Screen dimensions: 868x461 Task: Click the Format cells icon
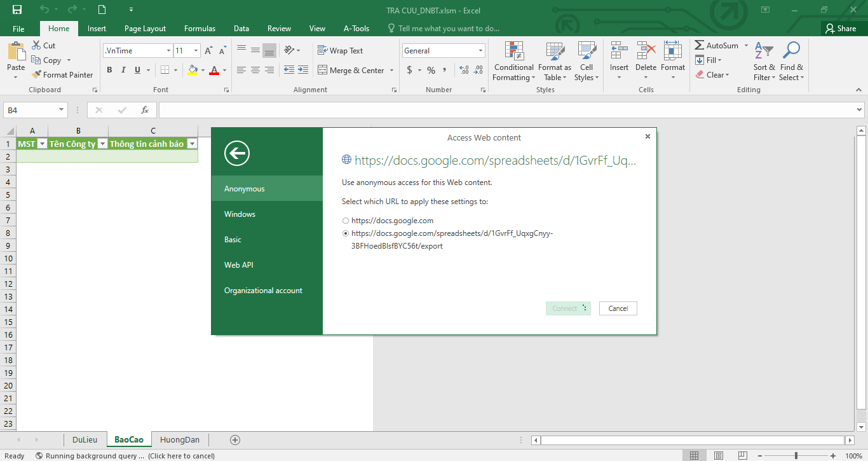[x=672, y=51]
